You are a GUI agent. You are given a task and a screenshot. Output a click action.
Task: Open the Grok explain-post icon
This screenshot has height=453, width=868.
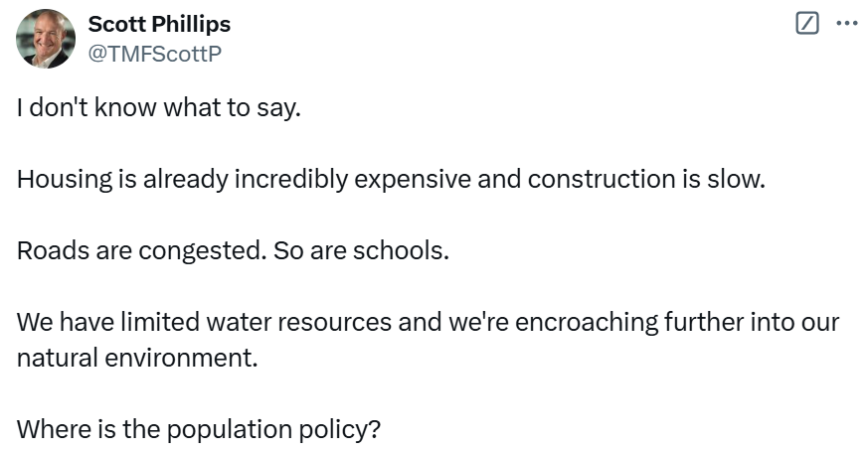click(x=808, y=24)
